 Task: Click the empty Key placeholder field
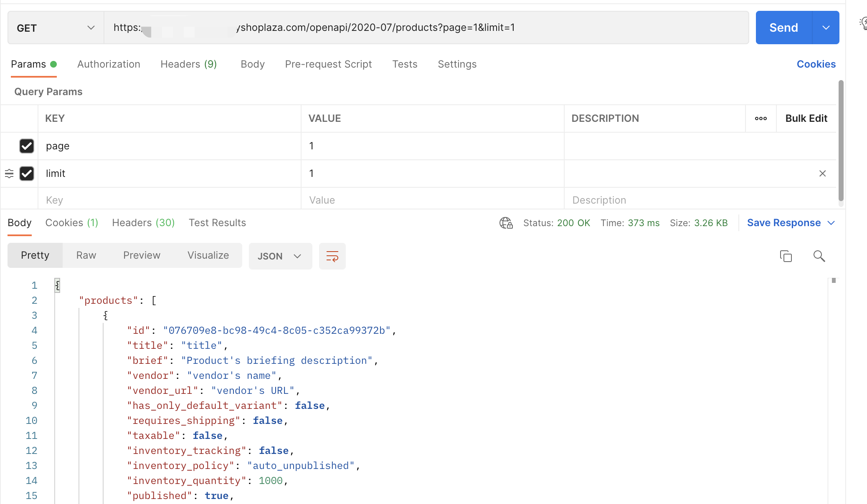coord(170,200)
